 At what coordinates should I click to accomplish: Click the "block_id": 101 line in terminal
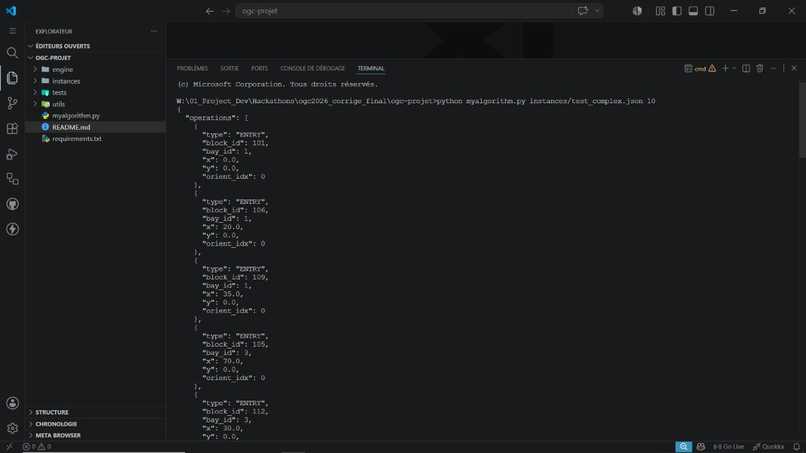coord(235,143)
